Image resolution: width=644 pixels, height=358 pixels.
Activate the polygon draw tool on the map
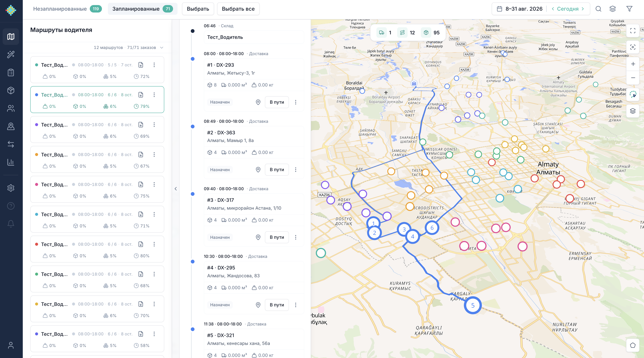tap(633, 345)
